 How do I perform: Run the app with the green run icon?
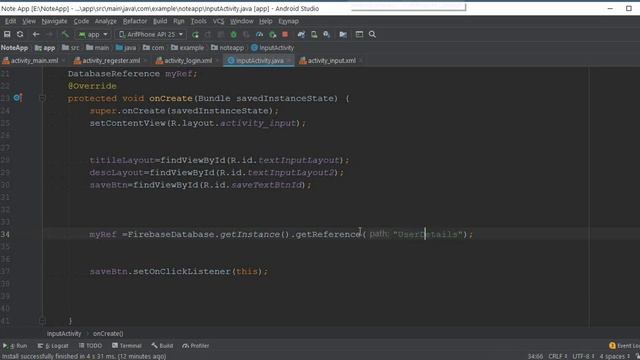(195, 34)
